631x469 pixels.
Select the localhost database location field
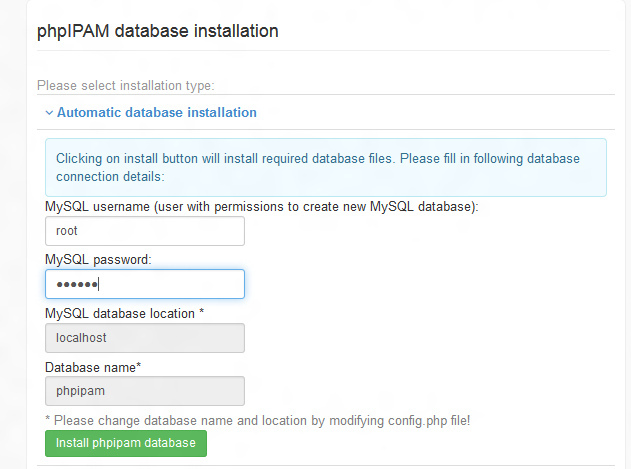point(144,338)
